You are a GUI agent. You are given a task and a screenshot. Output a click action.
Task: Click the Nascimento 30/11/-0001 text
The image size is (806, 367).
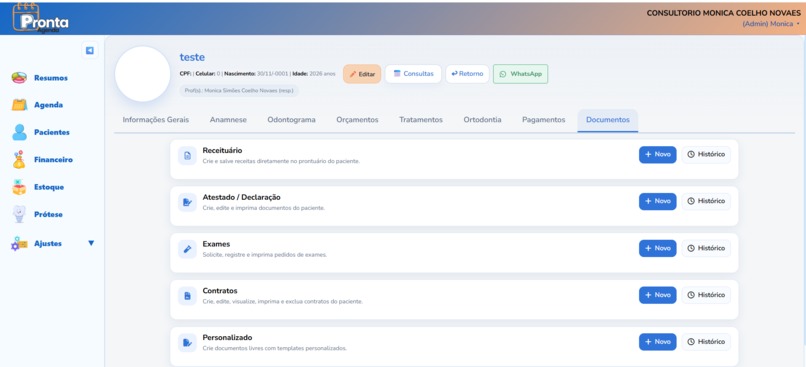(x=256, y=74)
